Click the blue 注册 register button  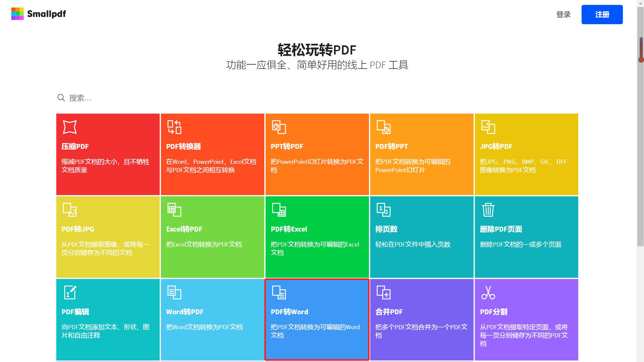[x=601, y=14]
